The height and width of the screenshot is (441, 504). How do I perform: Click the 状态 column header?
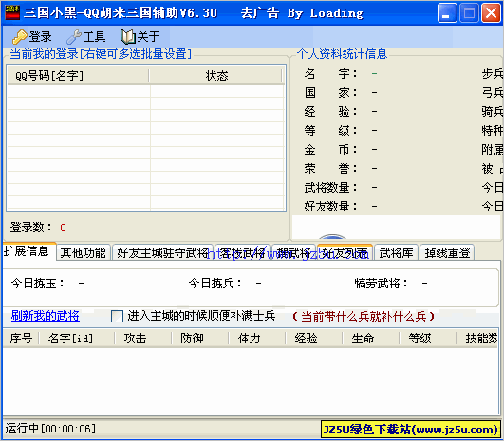pyautogui.click(x=216, y=76)
